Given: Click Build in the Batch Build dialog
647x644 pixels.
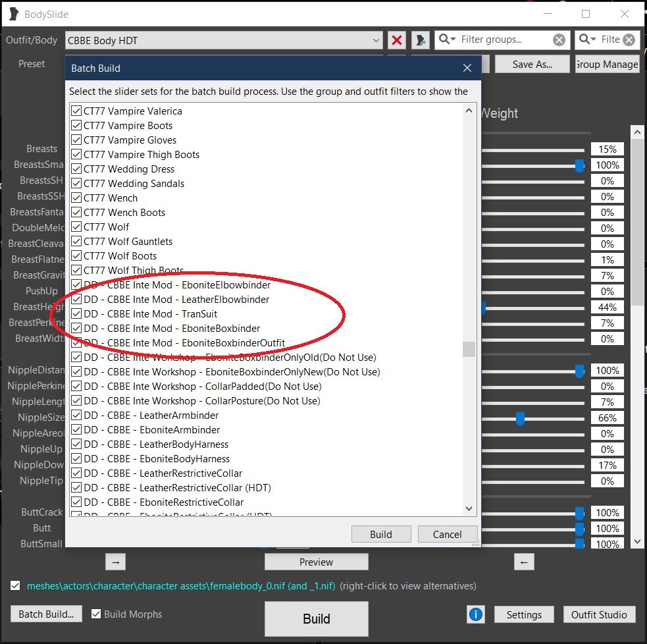Looking at the screenshot, I should [x=381, y=534].
